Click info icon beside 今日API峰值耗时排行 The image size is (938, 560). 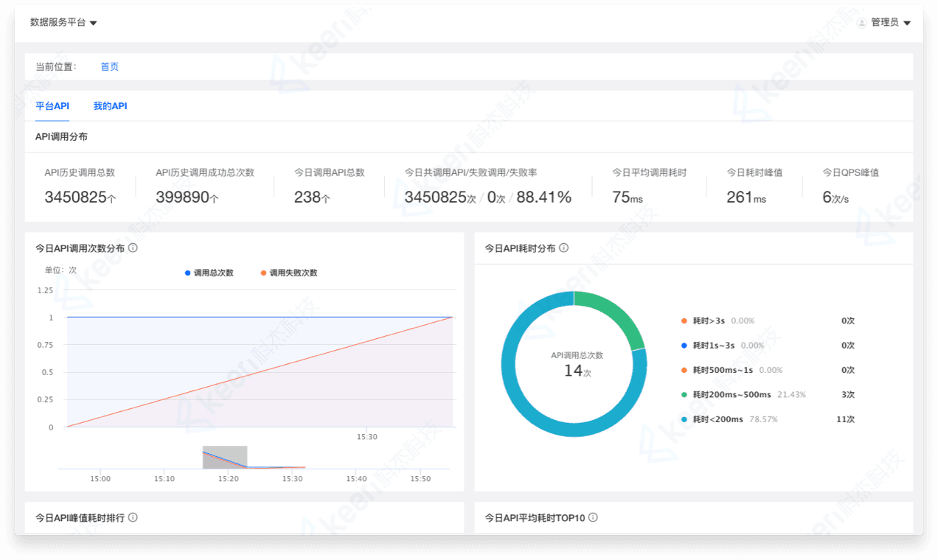[x=133, y=517]
